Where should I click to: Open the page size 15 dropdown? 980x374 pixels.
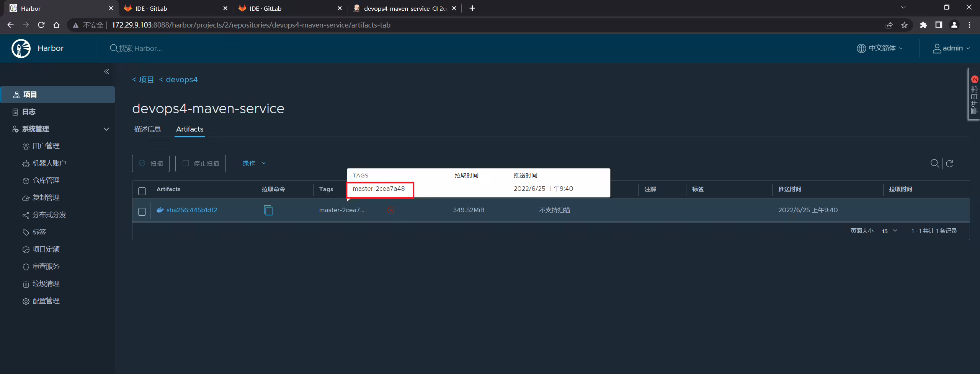point(890,231)
